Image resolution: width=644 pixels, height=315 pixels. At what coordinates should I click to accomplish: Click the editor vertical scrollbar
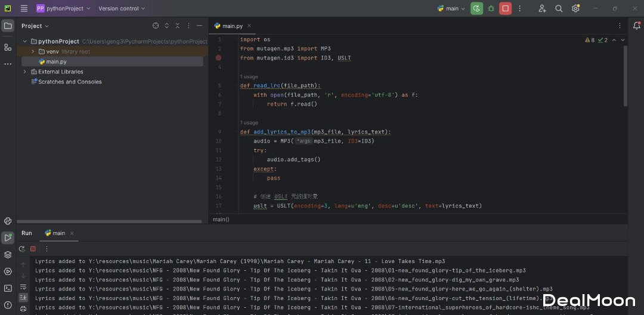pos(625,75)
